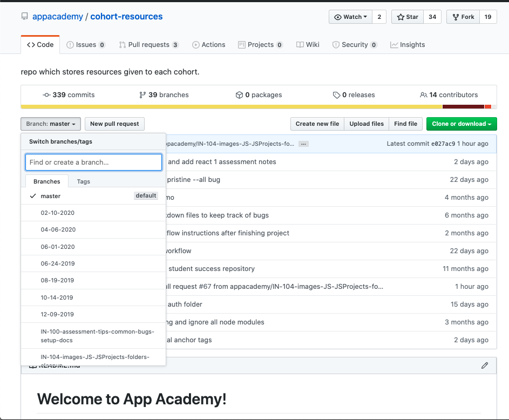Click the ellipsis button in latest commit row
Image resolution: width=509 pixels, height=420 pixels.
tap(303, 144)
